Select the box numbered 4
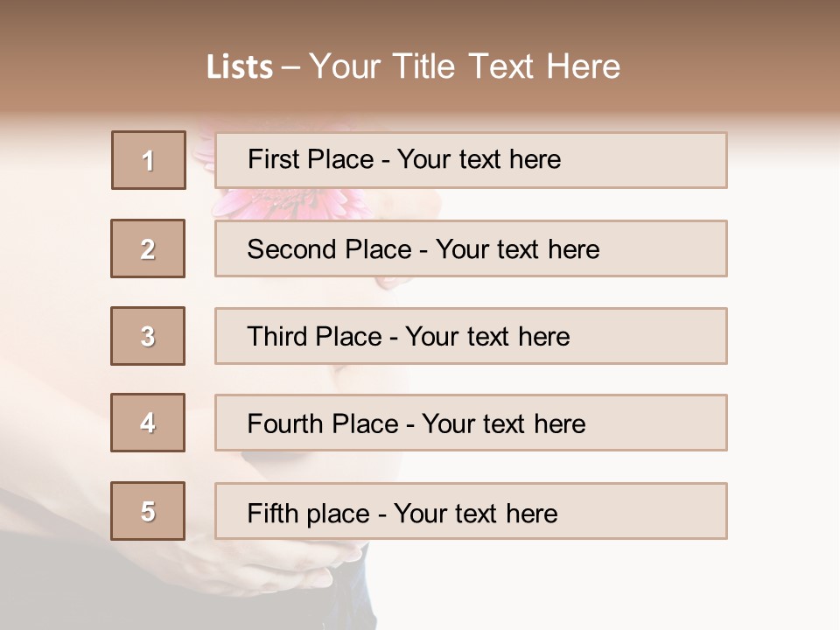 point(148,423)
